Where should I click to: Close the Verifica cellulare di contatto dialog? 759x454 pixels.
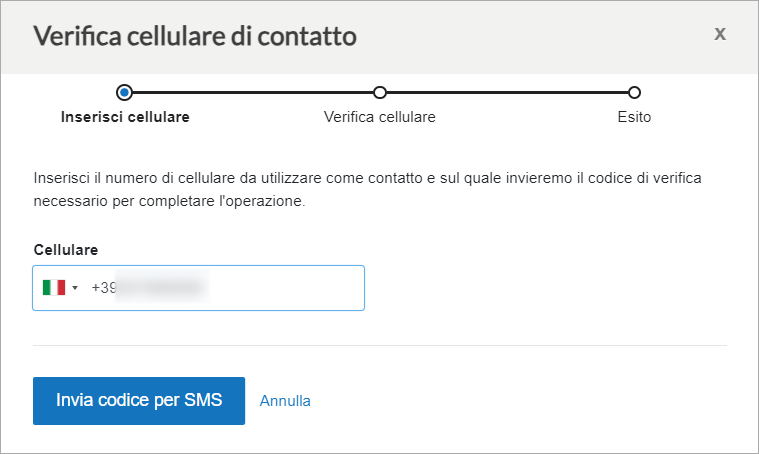tap(720, 34)
